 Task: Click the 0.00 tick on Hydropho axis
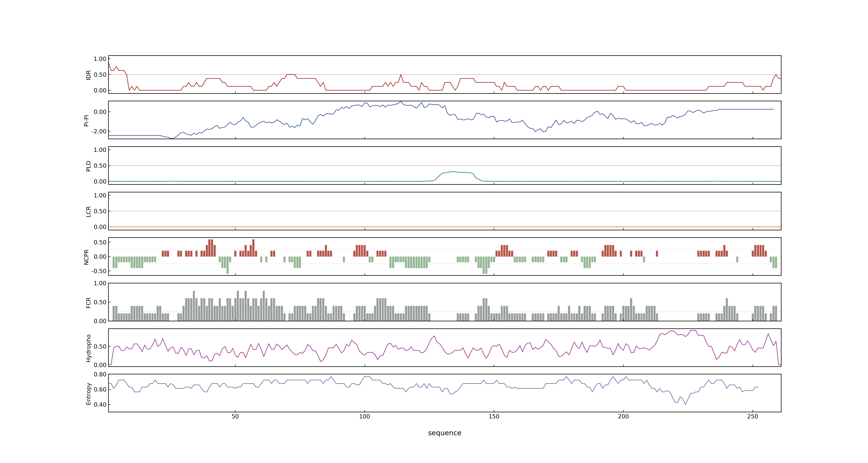(x=100, y=365)
